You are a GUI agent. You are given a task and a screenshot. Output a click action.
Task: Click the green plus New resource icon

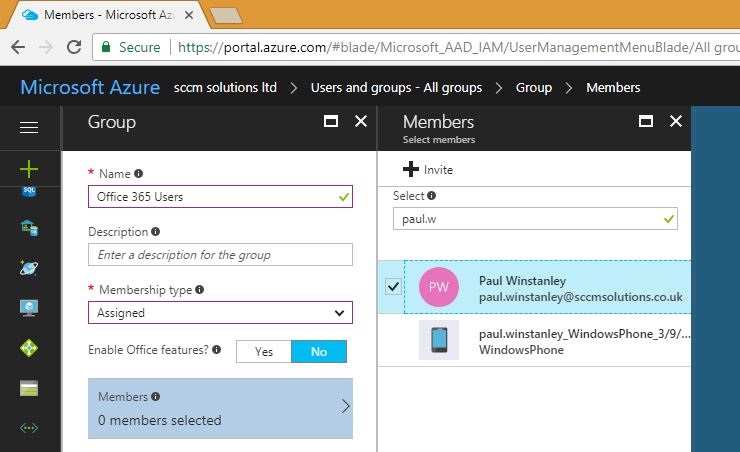(29, 169)
